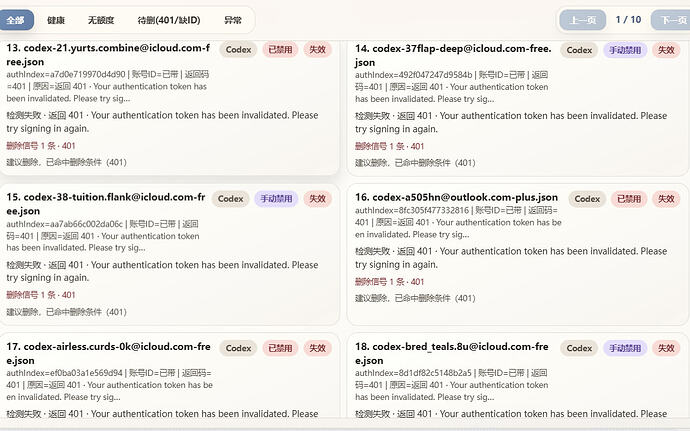Image resolution: width=690 pixels, height=431 pixels.
Task: Click 建议删除 note in card 15
Action: (x=66, y=312)
